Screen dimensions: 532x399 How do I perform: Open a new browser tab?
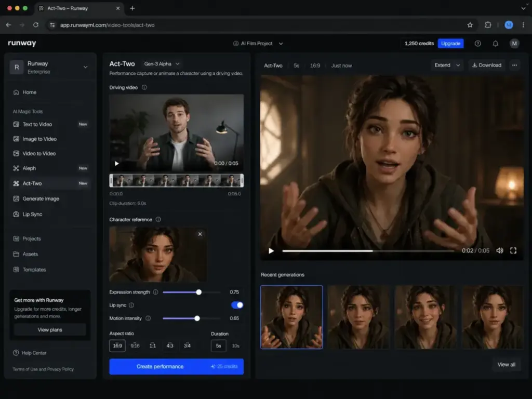tap(132, 8)
